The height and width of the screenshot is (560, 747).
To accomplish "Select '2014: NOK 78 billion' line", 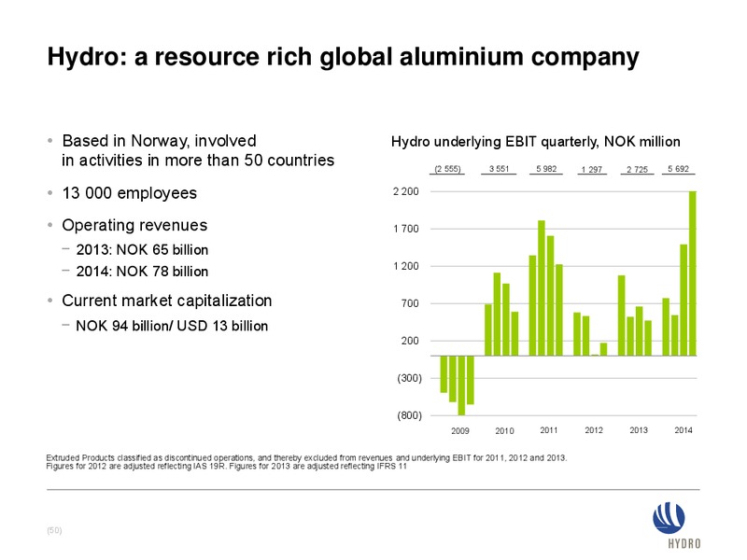I will pos(142,271).
